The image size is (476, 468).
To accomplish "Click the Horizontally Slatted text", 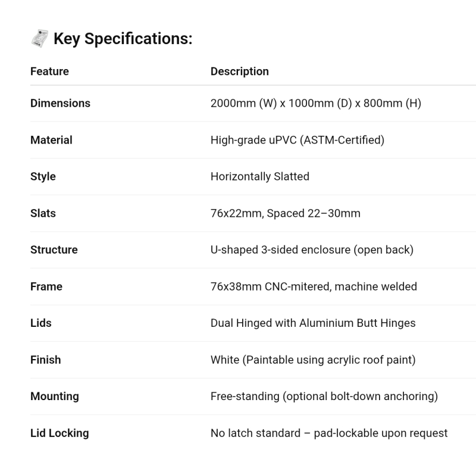I will [259, 176].
